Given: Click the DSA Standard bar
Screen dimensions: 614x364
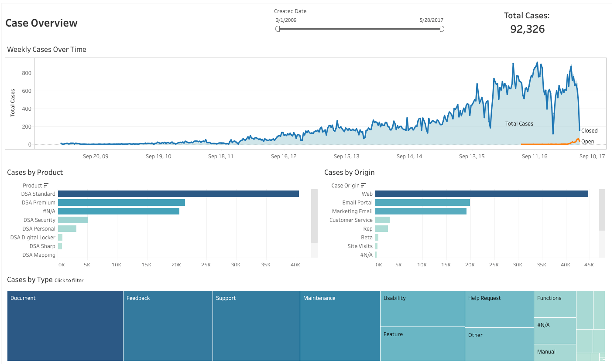Looking at the screenshot, I should tap(178, 194).
